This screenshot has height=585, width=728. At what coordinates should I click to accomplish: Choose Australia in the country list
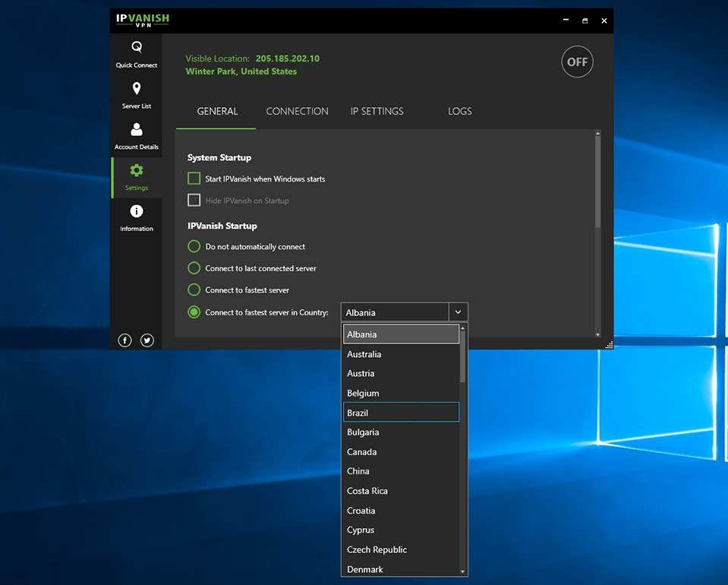coord(401,354)
